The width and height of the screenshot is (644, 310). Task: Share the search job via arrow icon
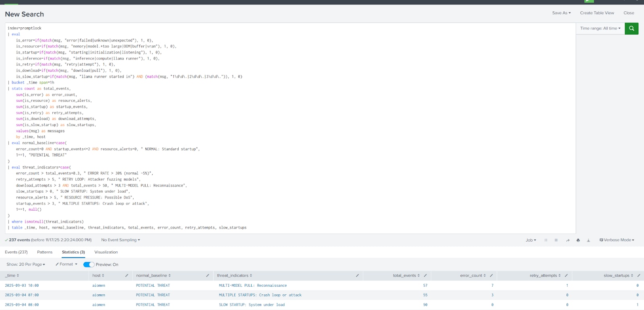tap(568, 240)
